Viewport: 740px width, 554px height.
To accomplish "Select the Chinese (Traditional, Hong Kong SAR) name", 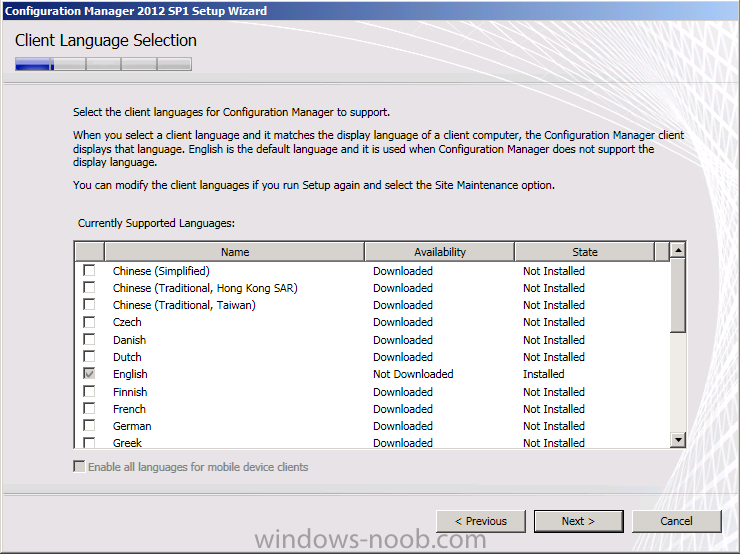I will click(205, 288).
